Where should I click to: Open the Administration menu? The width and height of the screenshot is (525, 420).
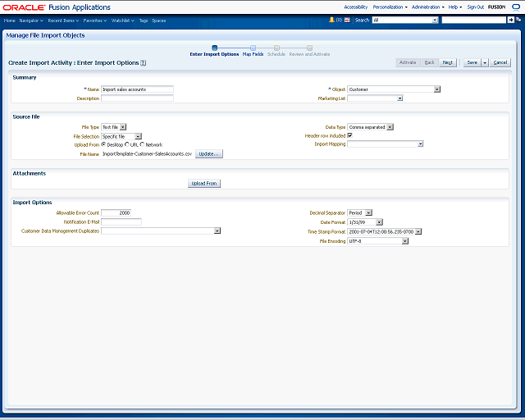click(x=427, y=7)
